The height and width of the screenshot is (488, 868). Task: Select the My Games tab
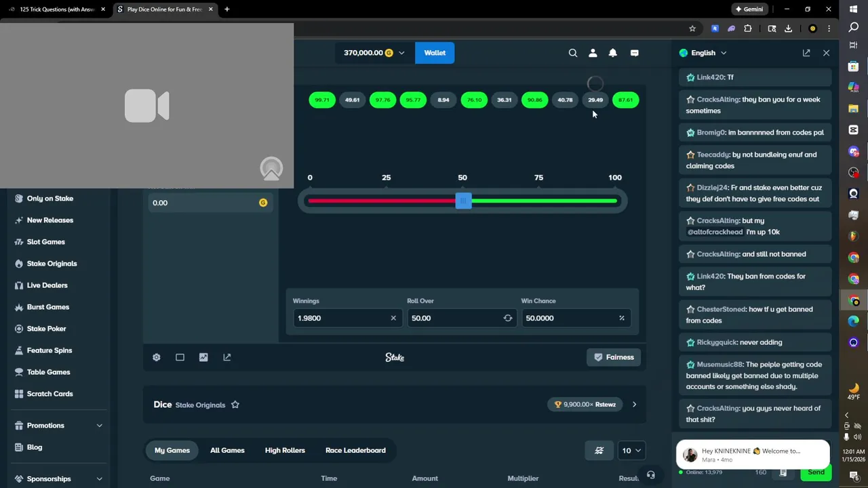click(x=172, y=450)
